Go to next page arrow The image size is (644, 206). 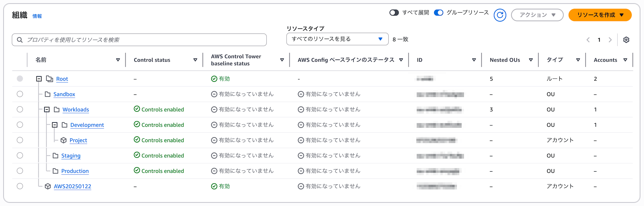point(610,40)
